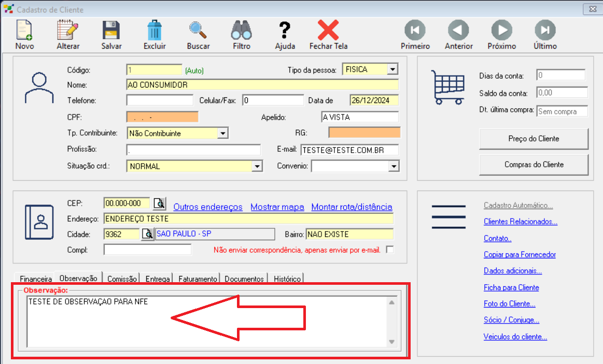
Task: Delete client using the Excluir trash icon
Action: click(155, 31)
